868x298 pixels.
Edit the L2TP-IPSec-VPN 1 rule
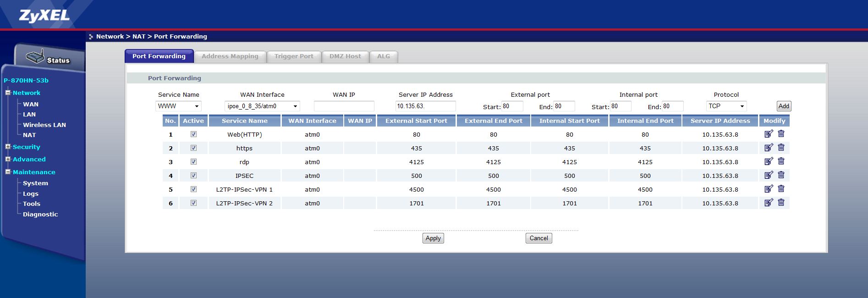point(769,189)
